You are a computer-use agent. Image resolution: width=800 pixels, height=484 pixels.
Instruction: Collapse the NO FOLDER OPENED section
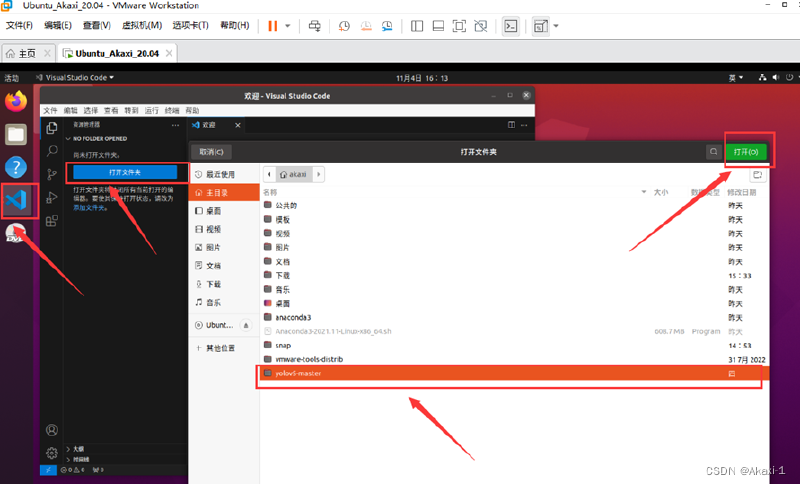[97, 139]
